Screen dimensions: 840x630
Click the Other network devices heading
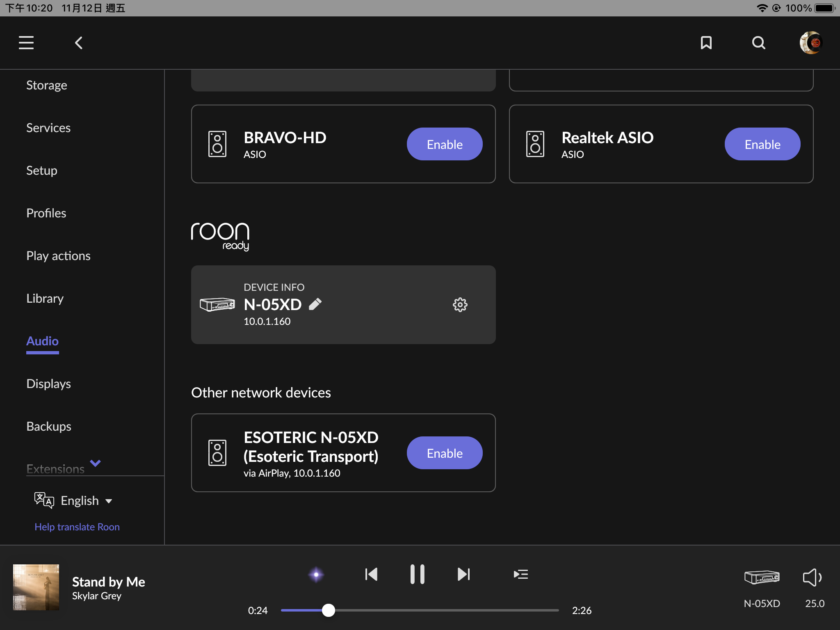(x=261, y=393)
